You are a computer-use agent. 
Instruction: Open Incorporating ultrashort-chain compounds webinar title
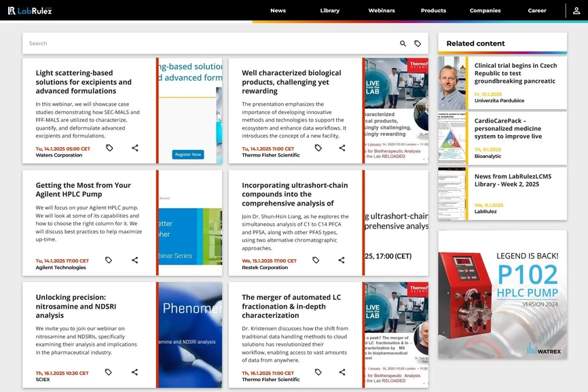click(x=295, y=194)
